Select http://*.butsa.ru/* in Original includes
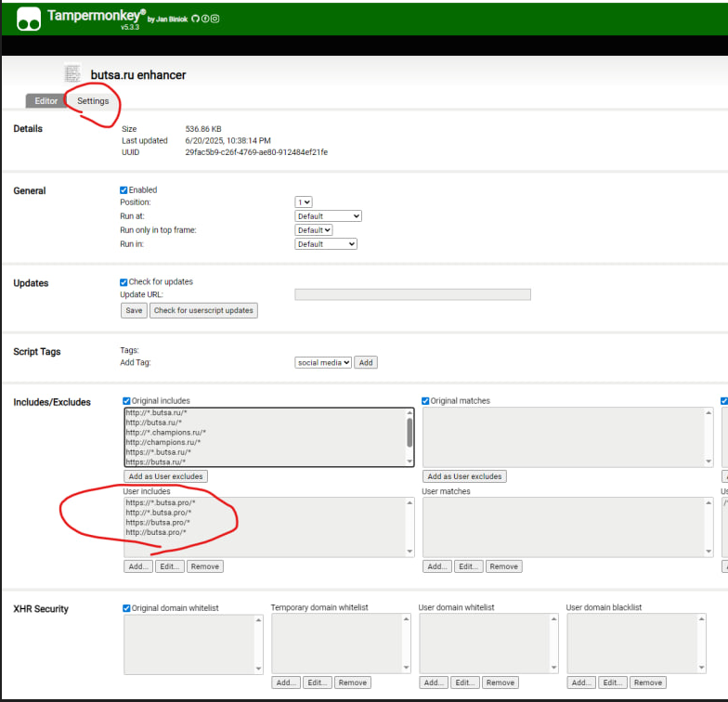 click(x=156, y=412)
